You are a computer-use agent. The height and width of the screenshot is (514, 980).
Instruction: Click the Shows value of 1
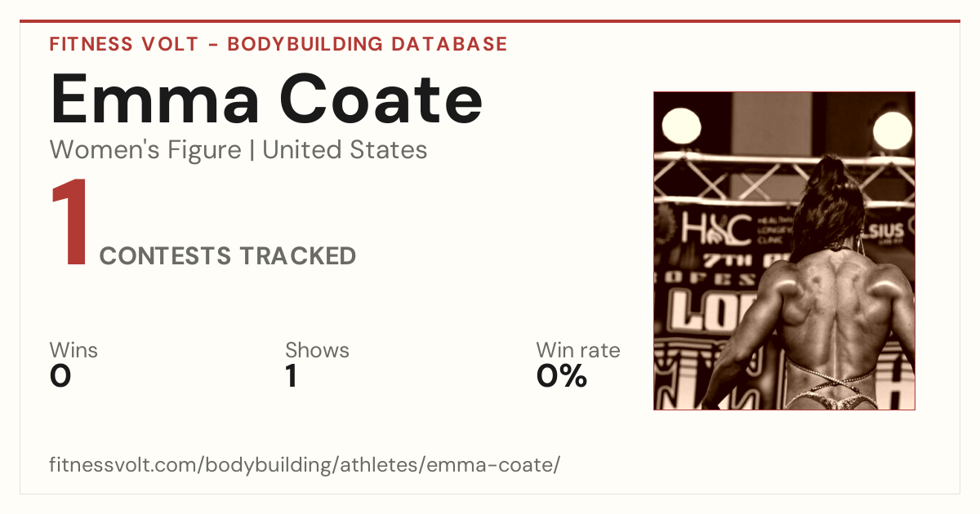coord(291,376)
